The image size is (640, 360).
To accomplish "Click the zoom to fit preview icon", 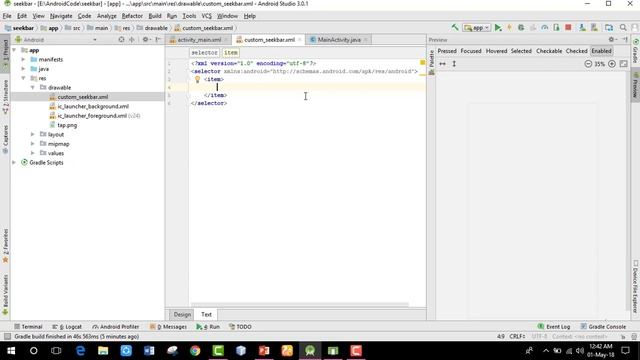I will pos(623,64).
